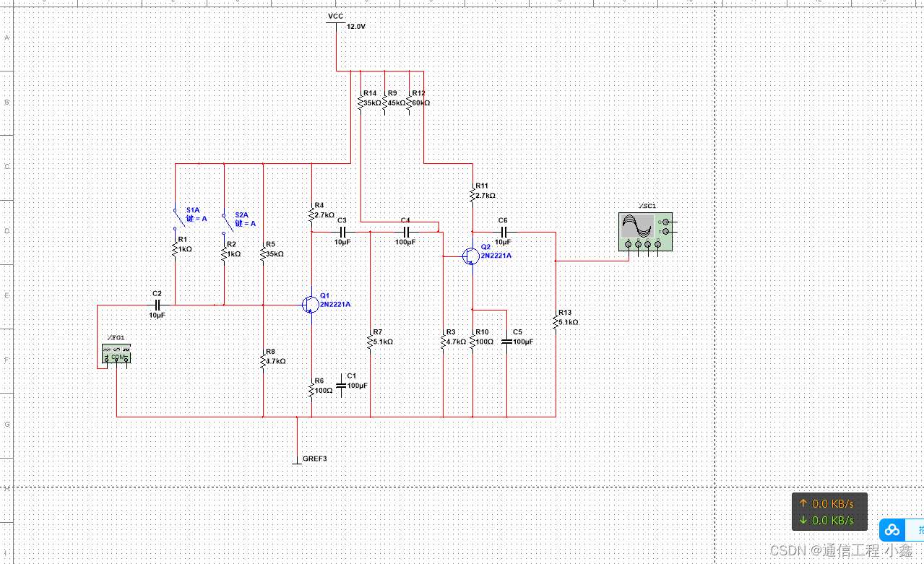Select transistor Q2 2N2221A

(x=471, y=256)
